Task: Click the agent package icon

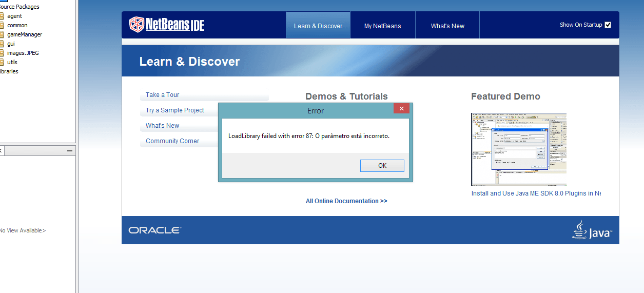Action: coord(2,16)
